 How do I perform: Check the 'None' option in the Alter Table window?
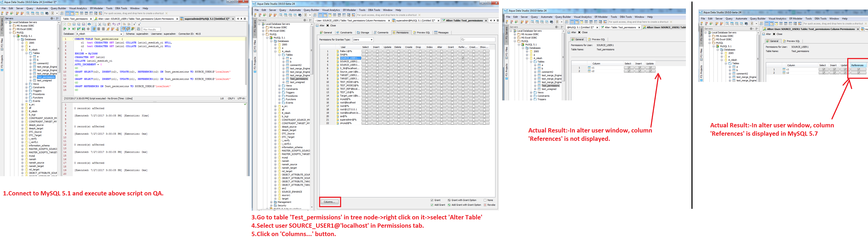(x=485, y=200)
